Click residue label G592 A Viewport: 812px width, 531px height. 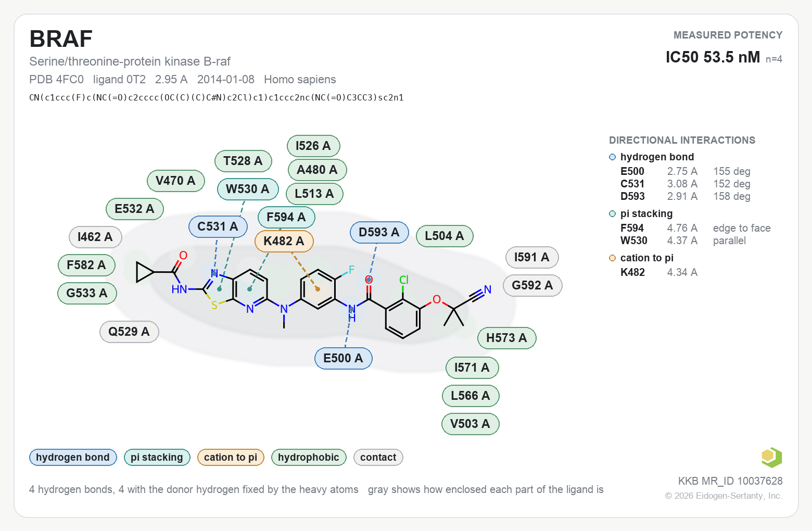532,285
